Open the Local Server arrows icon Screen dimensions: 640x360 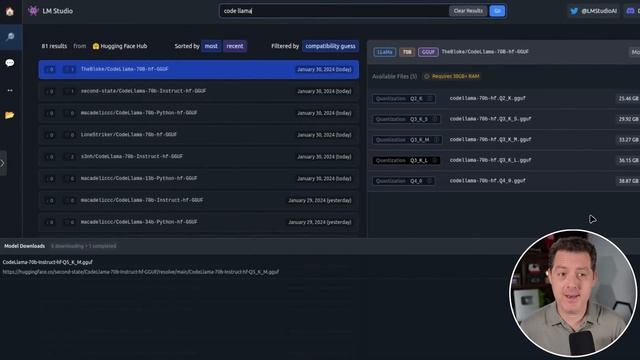(10, 90)
